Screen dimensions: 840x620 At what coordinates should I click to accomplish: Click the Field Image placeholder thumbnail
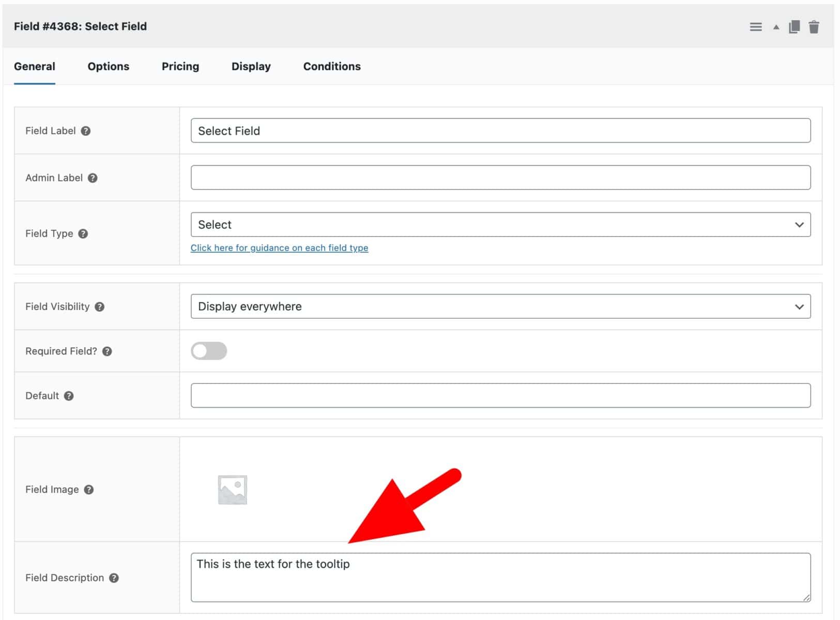233,490
